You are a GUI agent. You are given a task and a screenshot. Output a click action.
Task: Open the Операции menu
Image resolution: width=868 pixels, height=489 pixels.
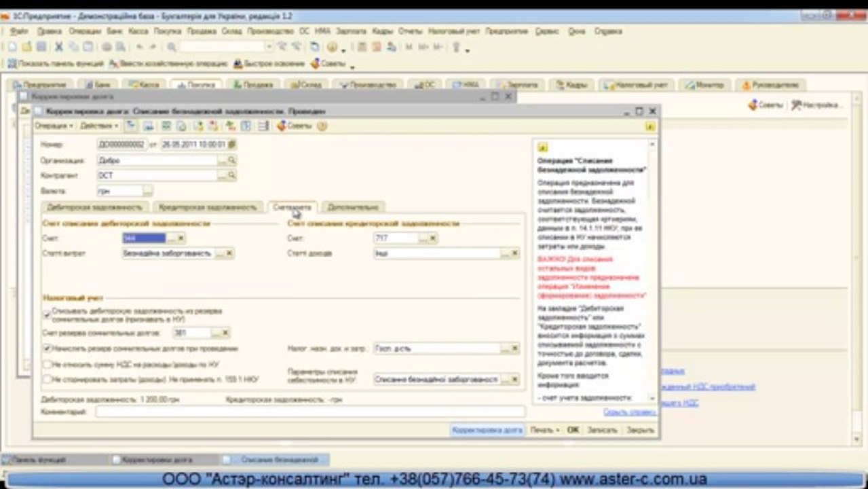[85, 31]
